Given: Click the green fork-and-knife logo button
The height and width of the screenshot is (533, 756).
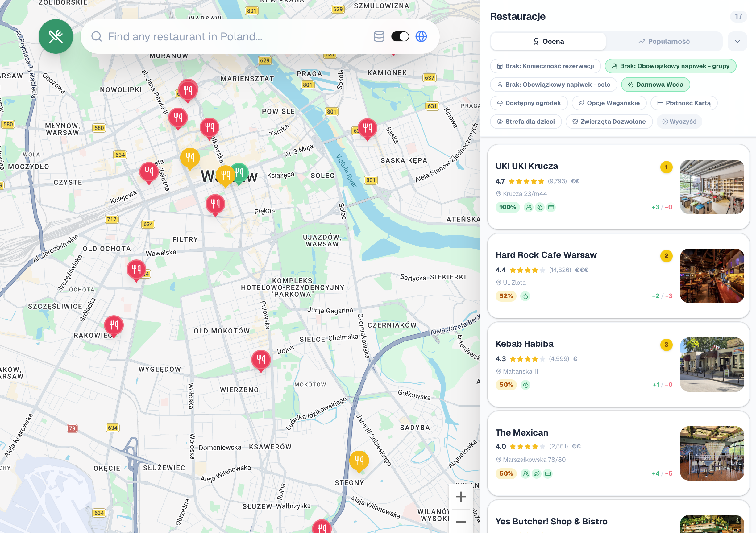Looking at the screenshot, I should tap(56, 36).
